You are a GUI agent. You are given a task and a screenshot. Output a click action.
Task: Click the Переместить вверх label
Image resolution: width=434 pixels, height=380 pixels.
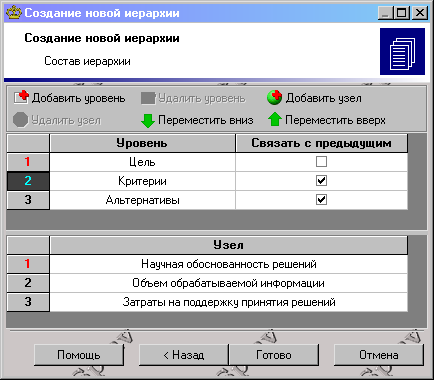click(x=335, y=120)
